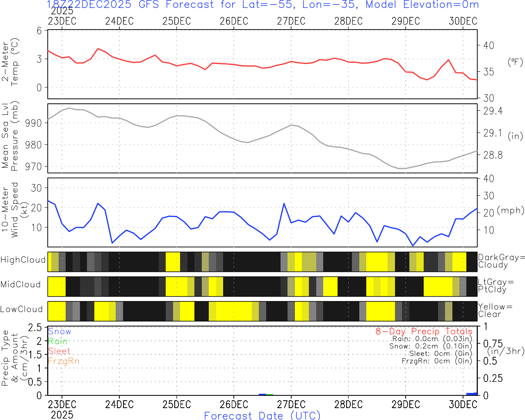Click the 'Sleet: 0cm (0in)' total
The width and height of the screenshot is (525, 420).
(x=441, y=354)
